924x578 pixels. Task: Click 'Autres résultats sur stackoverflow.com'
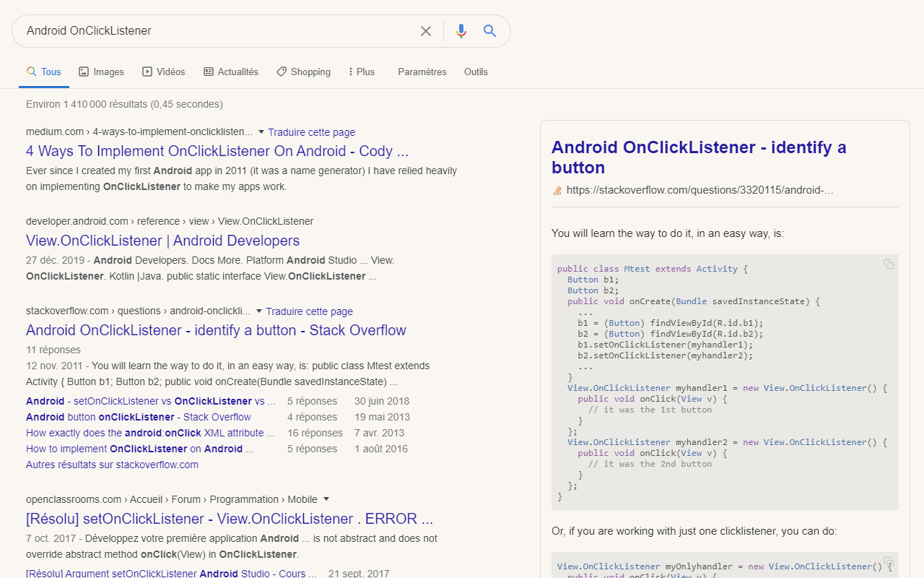pos(112,465)
